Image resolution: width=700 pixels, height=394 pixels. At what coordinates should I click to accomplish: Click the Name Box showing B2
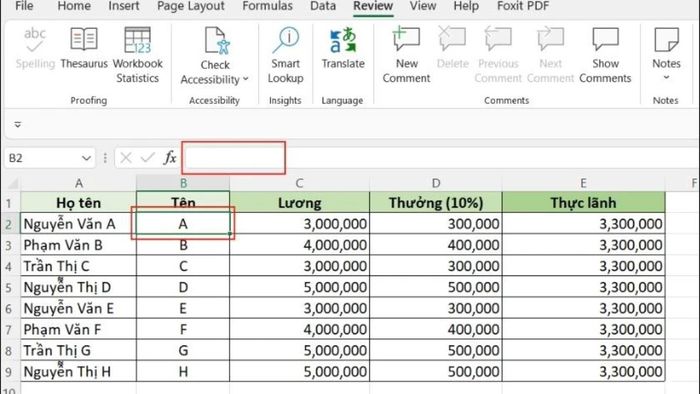43,158
